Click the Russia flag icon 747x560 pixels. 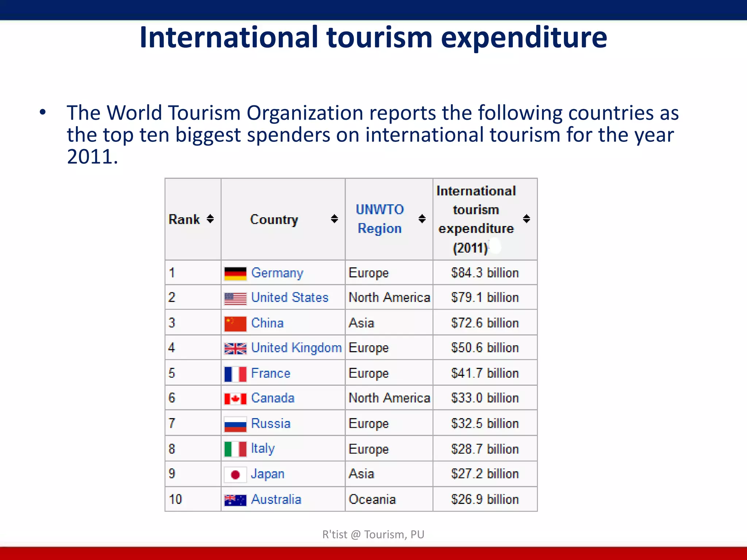[235, 424]
